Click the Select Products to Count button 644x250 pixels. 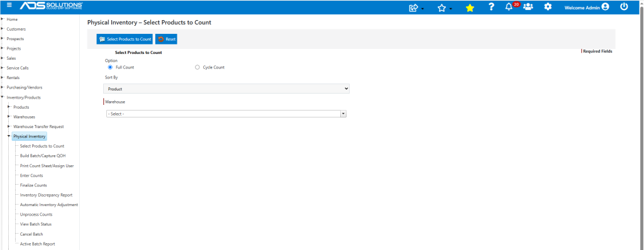tap(125, 39)
